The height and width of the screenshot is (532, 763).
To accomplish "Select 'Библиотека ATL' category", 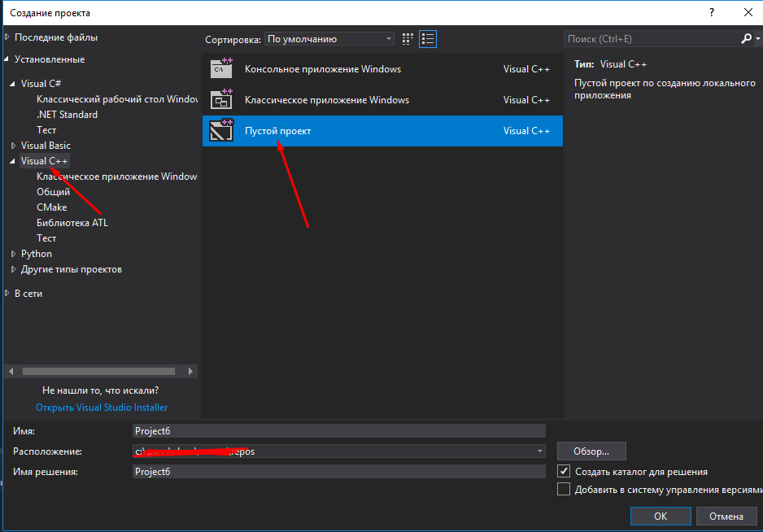I will coord(72,223).
